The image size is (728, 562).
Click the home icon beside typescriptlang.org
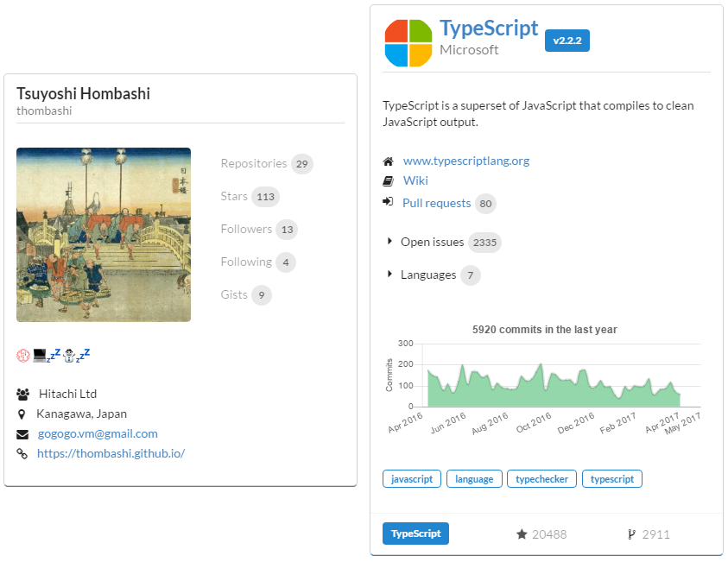tap(388, 161)
